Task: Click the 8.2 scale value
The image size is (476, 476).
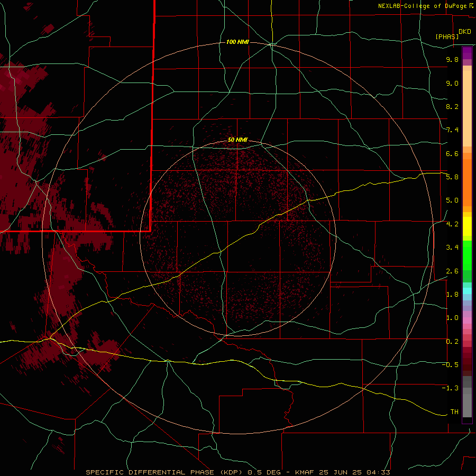Action: [452, 106]
